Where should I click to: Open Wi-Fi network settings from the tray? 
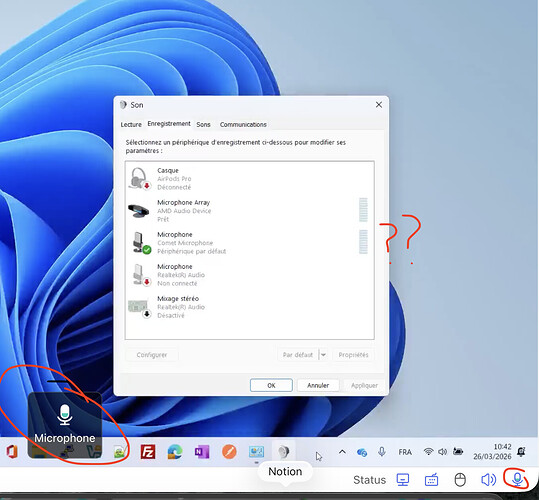click(x=428, y=452)
